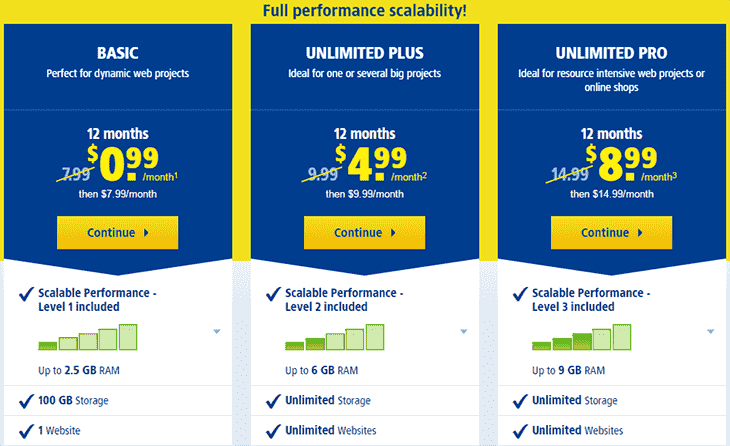730x446 pixels.
Task: Click Unlimited Websites row in Unlimited Pro
Action: coord(611,431)
